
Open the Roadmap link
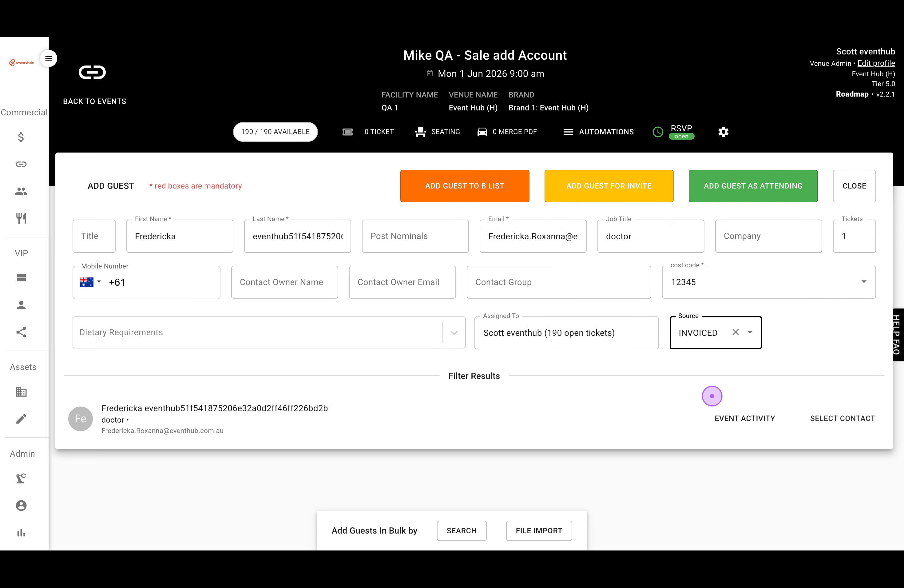click(852, 94)
